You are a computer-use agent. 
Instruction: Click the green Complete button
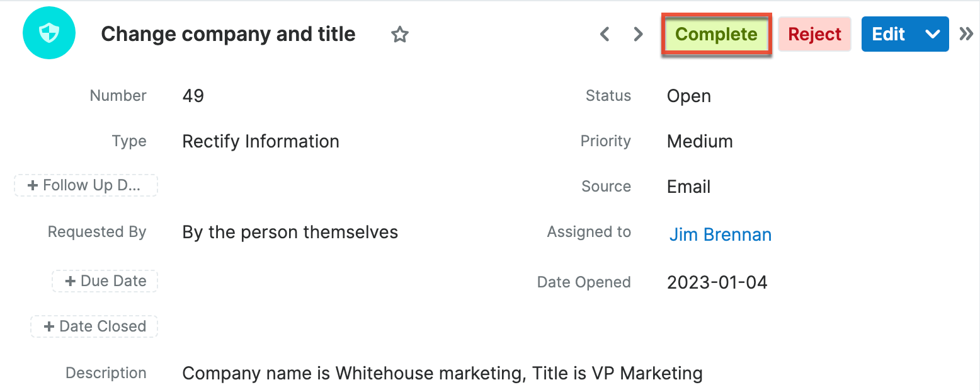pos(716,34)
